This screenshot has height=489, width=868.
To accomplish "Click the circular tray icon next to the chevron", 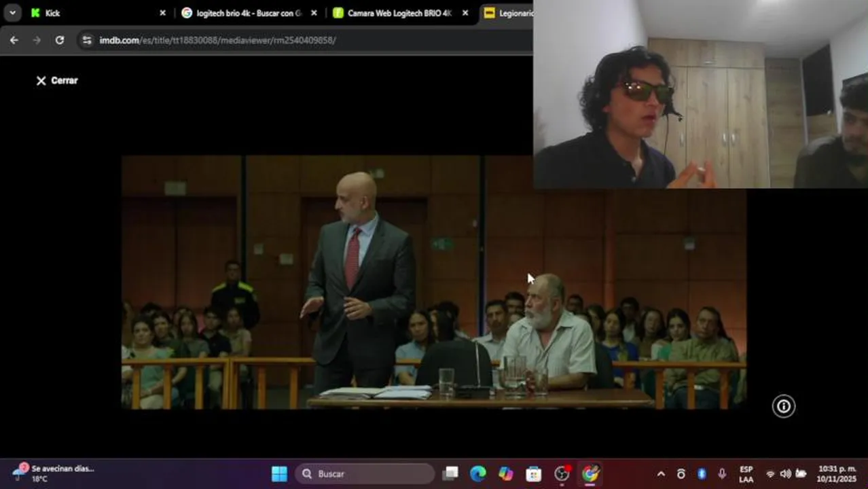I will [x=681, y=474].
